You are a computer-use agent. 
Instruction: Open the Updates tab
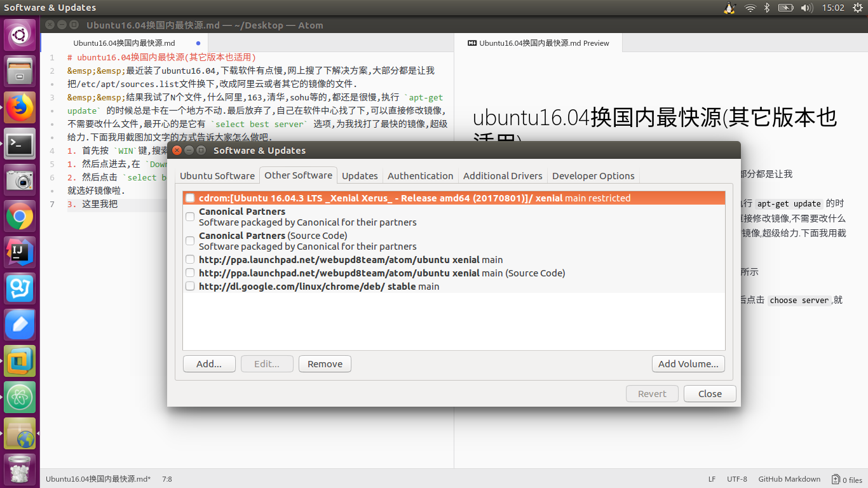360,176
